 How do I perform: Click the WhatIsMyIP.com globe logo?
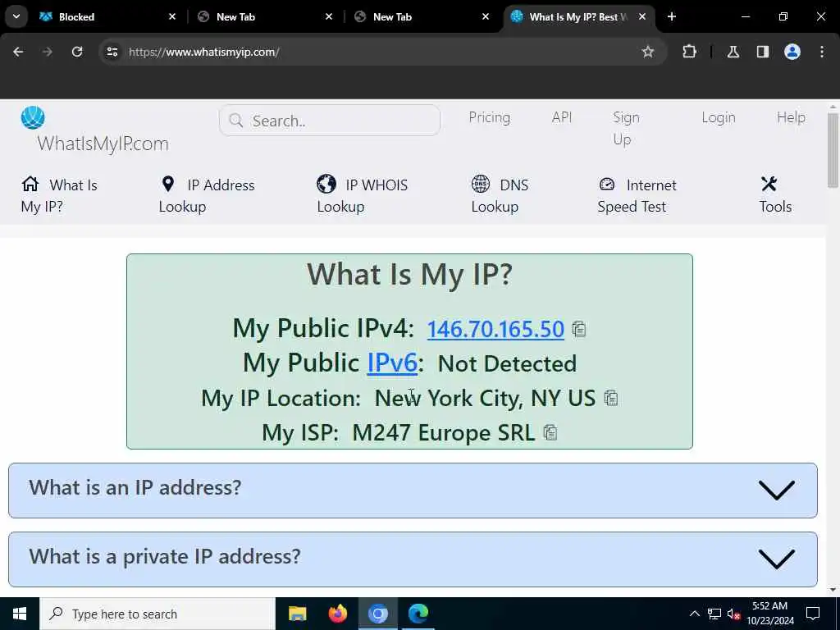[x=33, y=117]
